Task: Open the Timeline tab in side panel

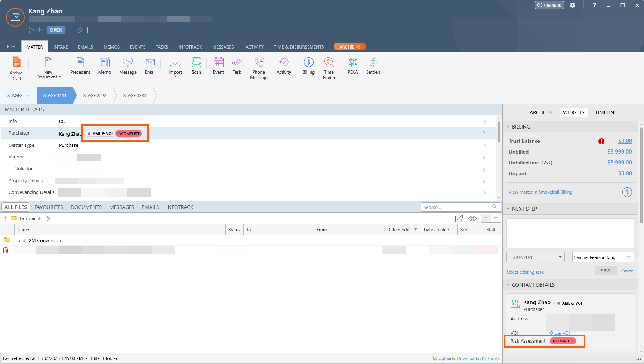Action: [606, 112]
